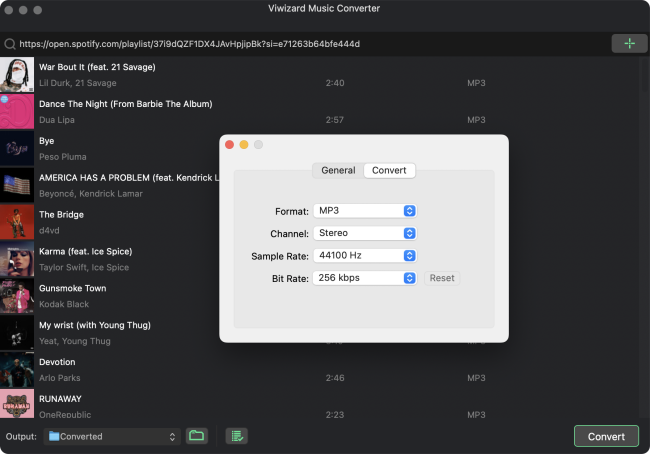Click the AMERICA HAS A PROBLEM album cover
The width and height of the screenshot is (650, 454).
coord(17,185)
